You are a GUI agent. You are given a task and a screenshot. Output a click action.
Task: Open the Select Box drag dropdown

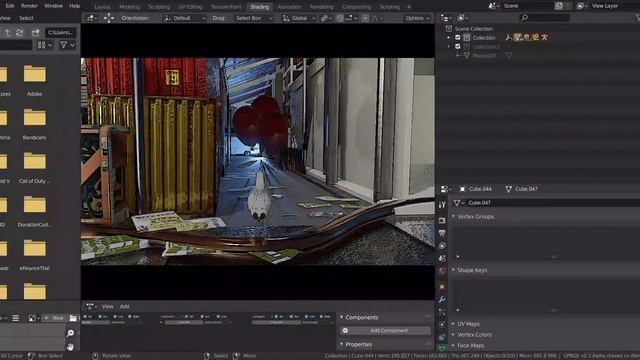click(x=253, y=18)
